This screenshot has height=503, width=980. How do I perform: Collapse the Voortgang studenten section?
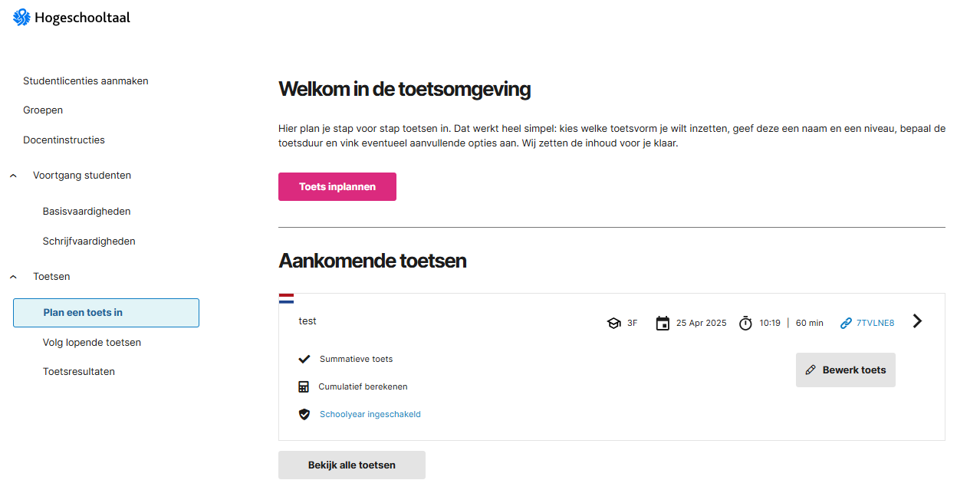pos(14,176)
